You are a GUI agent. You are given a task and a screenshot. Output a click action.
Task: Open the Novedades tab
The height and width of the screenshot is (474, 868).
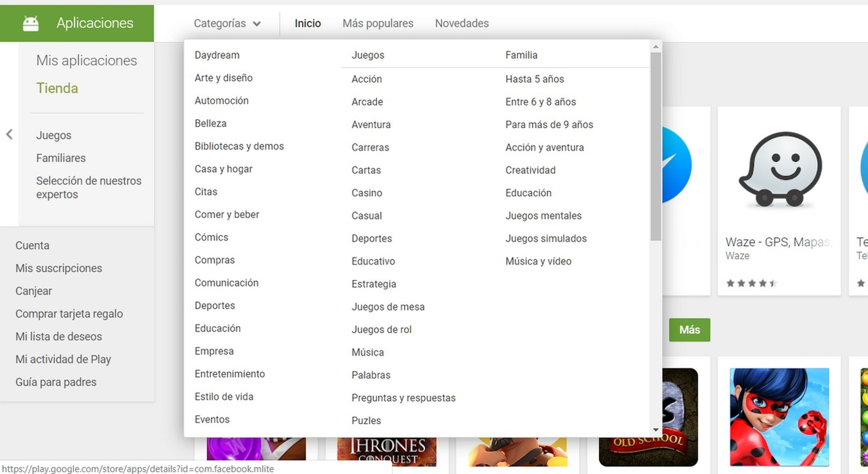[x=461, y=23]
